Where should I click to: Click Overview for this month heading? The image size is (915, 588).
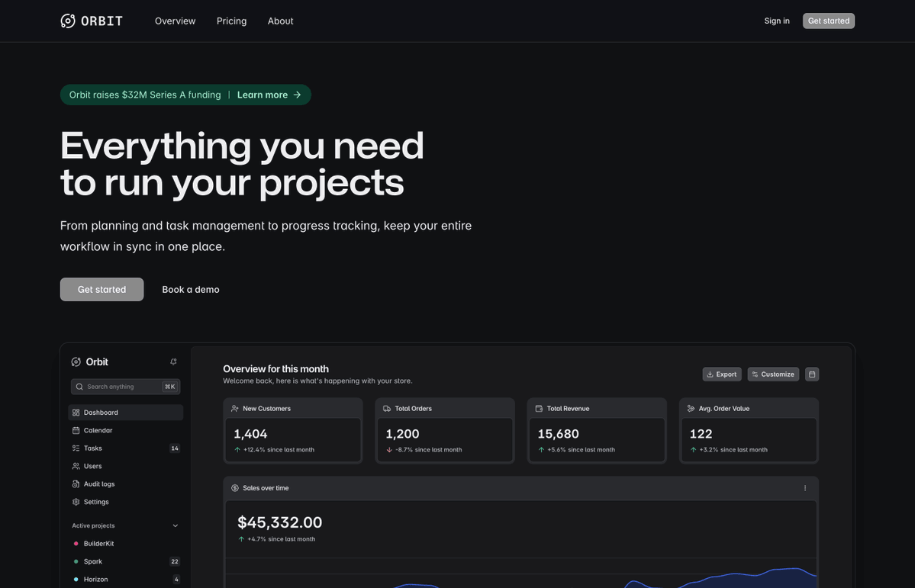[276, 368]
